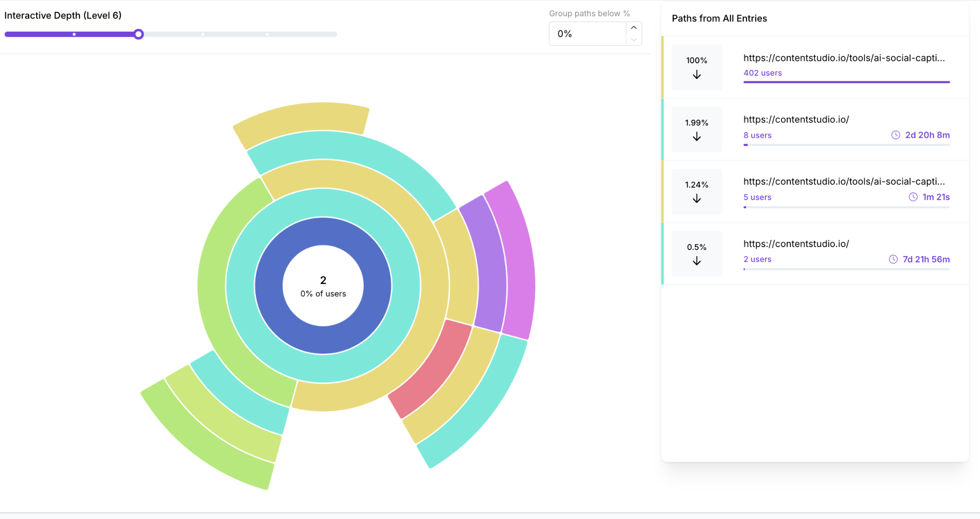Click the 'Paths from All Entries' heading
This screenshot has height=519, width=980.
tap(719, 18)
